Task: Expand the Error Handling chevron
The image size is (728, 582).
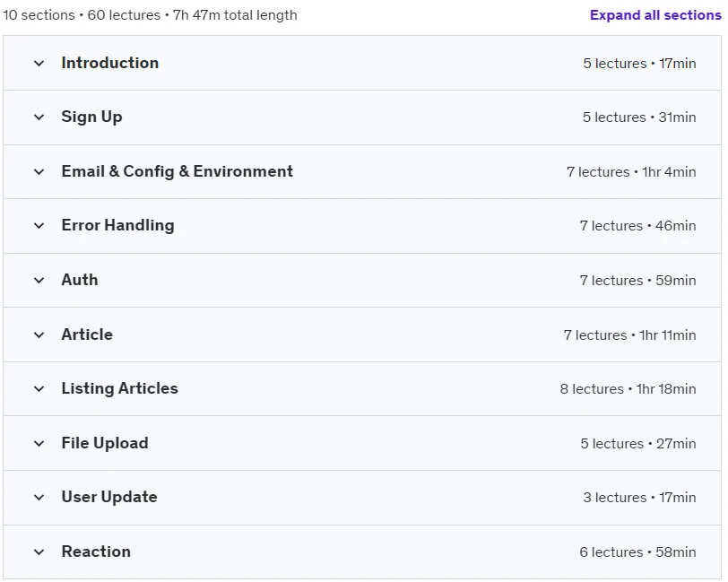Action: (x=39, y=226)
